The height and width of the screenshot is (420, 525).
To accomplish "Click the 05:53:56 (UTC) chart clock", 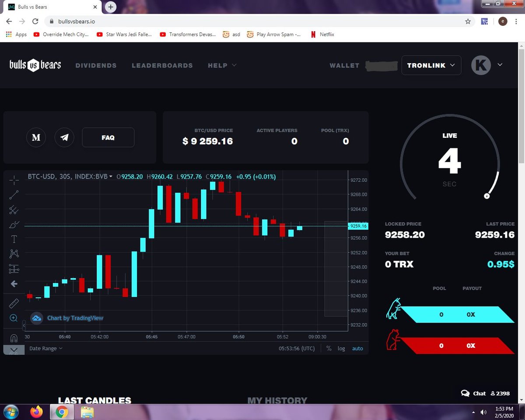I will 297,348.
